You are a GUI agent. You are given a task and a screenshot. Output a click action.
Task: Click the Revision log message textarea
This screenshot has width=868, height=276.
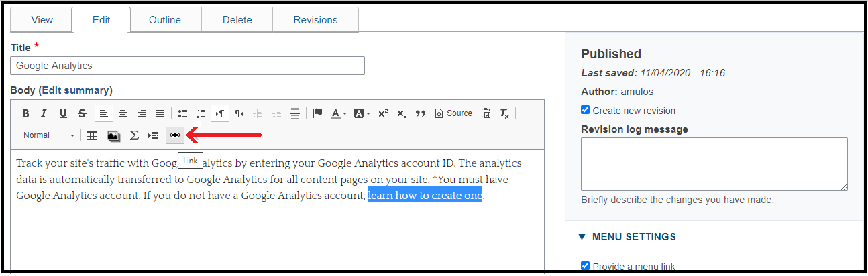tap(714, 164)
